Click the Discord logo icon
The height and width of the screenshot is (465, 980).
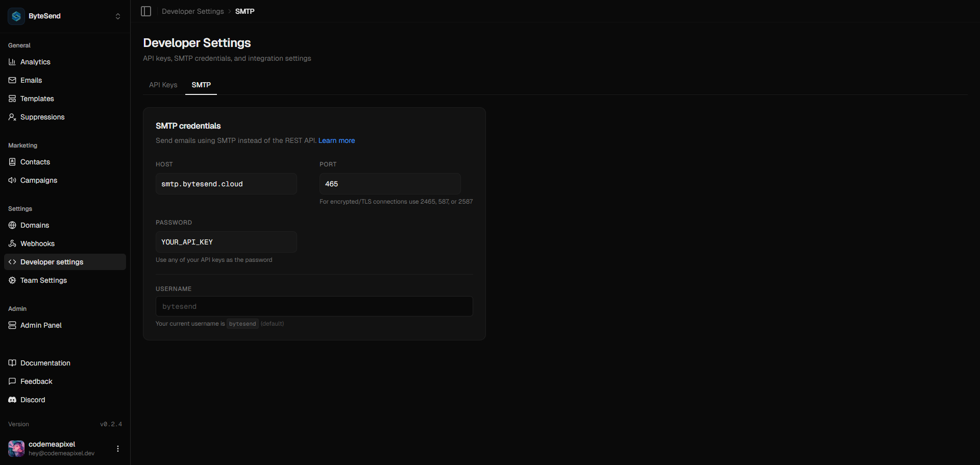point(12,400)
